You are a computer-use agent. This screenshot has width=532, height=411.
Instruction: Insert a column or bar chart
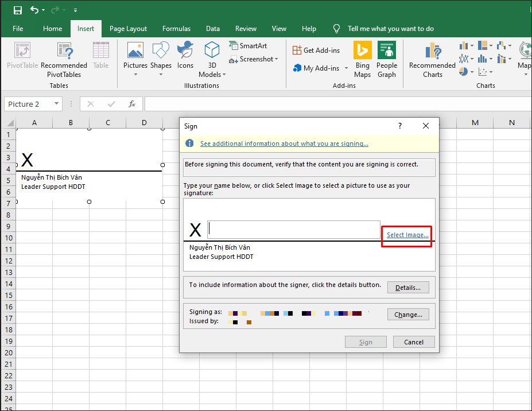(466, 45)
